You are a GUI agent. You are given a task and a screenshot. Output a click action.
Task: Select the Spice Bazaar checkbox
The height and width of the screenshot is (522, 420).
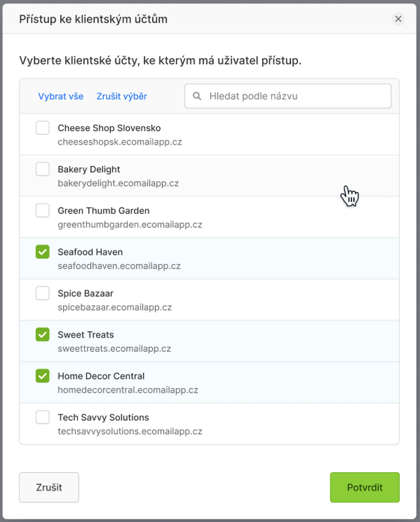pos(43,293)
